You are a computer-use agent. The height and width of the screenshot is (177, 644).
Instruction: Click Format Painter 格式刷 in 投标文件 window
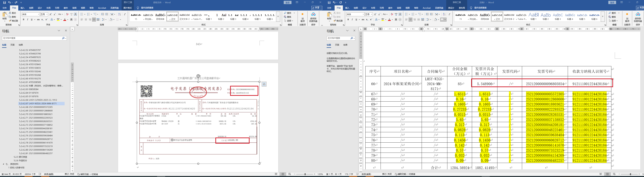click(13, 21)
